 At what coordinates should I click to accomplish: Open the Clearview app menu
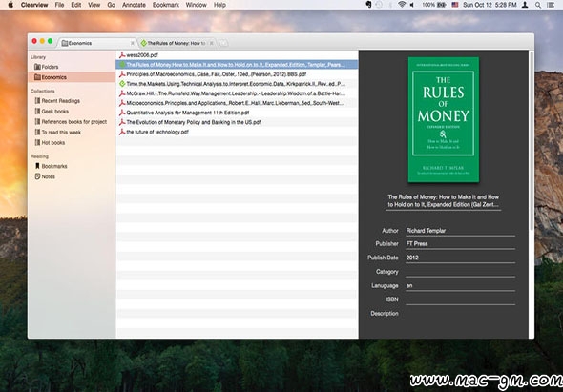click(x=34, y=5)
